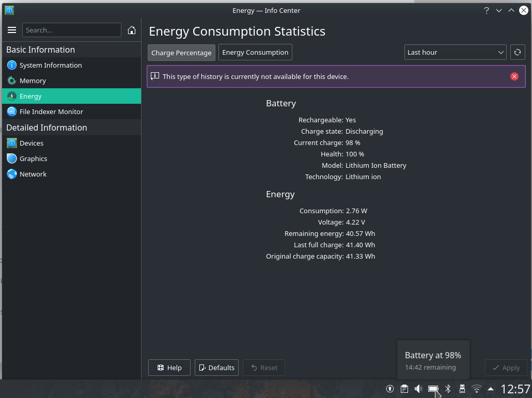Click the updates notifier tray icon
Image resolution: width=532 pixels, height=398 pixels.
coord(390,389)
